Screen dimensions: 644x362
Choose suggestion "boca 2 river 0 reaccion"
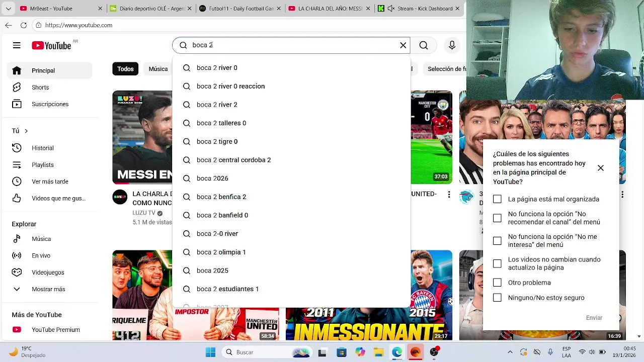[x=291, y=86]
